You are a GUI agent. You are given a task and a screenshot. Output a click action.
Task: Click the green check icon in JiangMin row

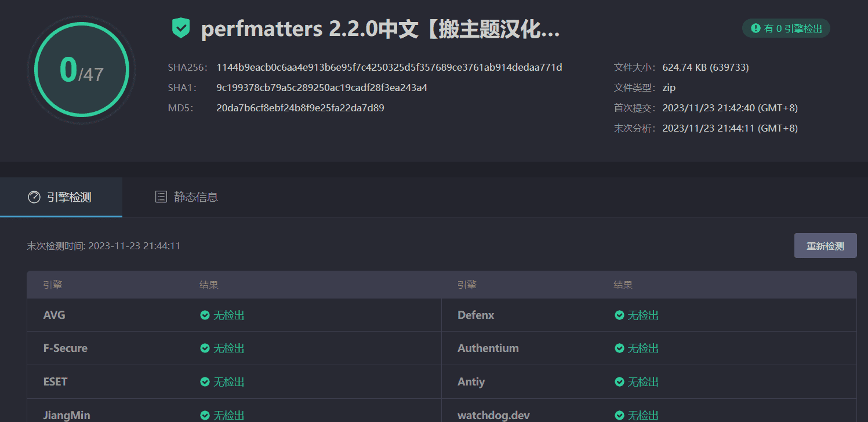(x=205, y=416)
